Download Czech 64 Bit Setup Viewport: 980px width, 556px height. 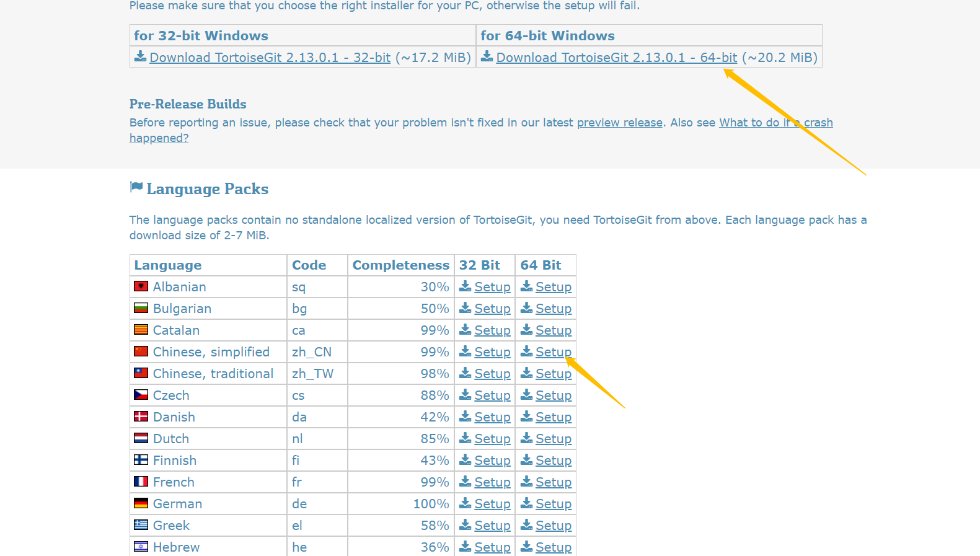tap(554, 395)
